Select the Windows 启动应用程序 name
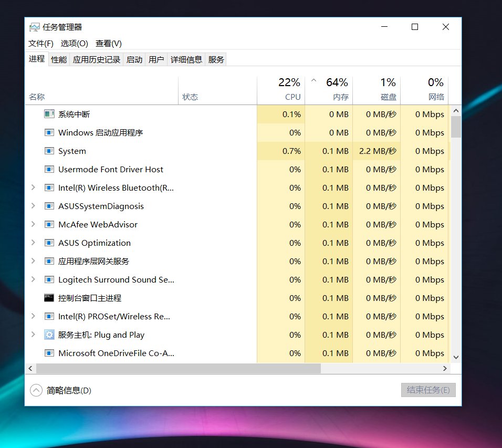This screenshot has height=448, width=502. click(100, 132)
